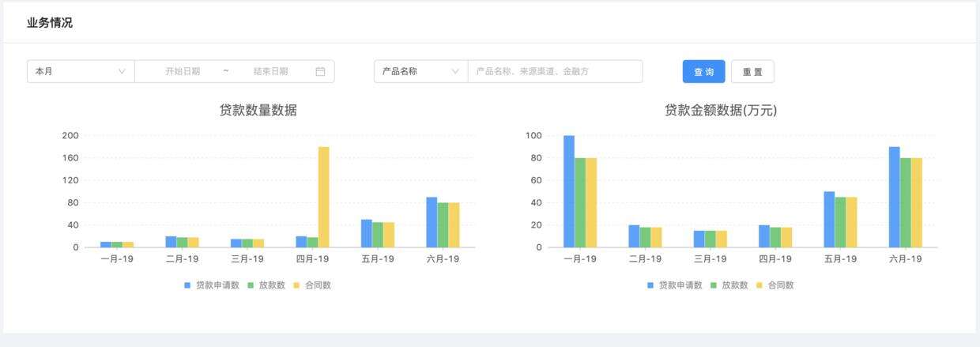
Task: Click 二月-19 axis label in 贷款数量数据 chart
Action: [182, 259]
